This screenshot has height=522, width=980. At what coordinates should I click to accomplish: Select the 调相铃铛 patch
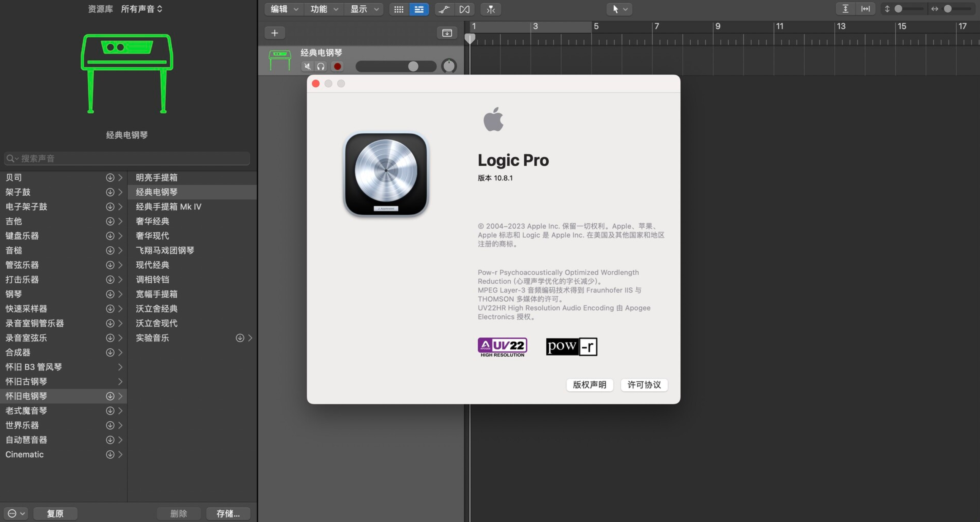click(x=192, y=280)
